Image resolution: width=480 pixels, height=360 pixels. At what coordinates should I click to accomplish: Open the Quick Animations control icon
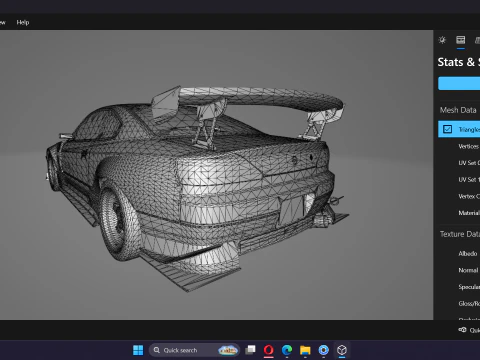coord(462,330)
